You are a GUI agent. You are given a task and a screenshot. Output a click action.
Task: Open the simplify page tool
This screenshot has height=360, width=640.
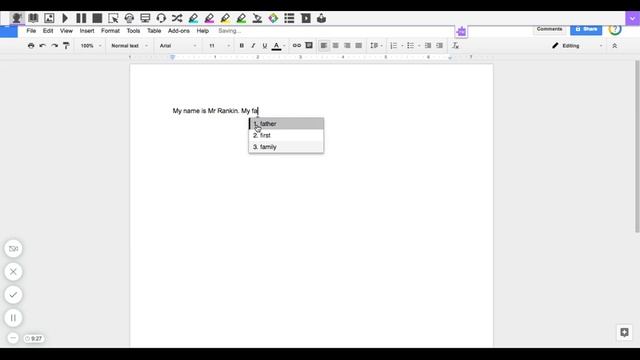[x=306, y=18]
